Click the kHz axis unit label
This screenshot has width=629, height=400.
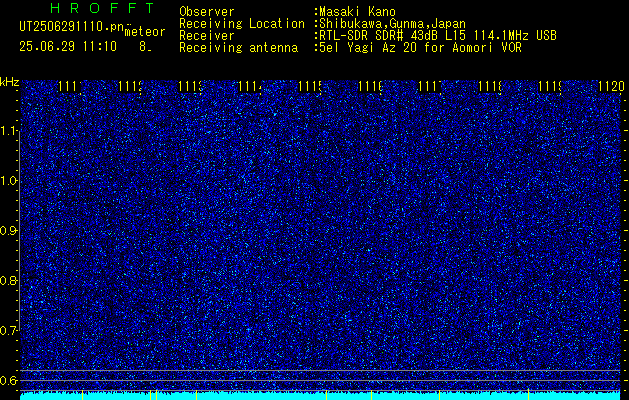pyautogui.click(x=9, y=82)
